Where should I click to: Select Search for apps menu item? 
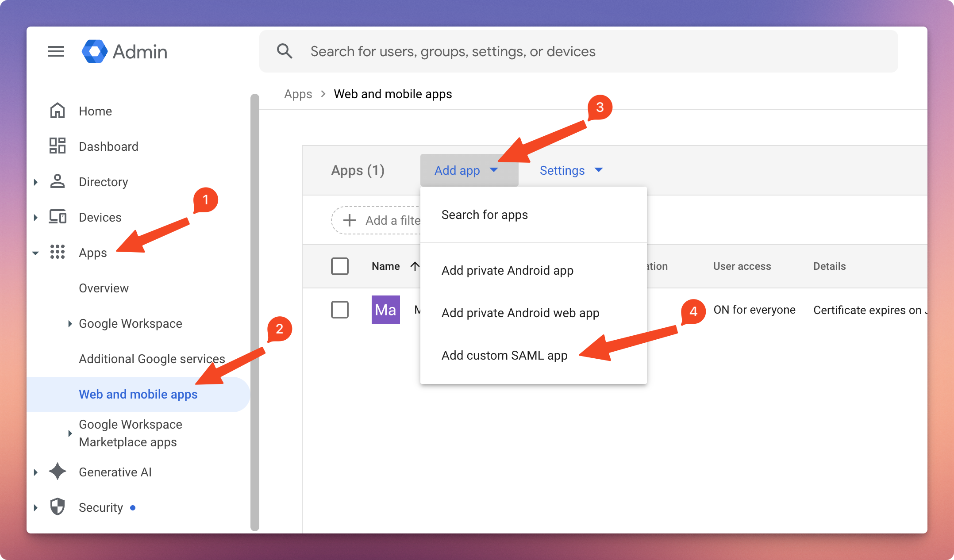tap(485, 215)
